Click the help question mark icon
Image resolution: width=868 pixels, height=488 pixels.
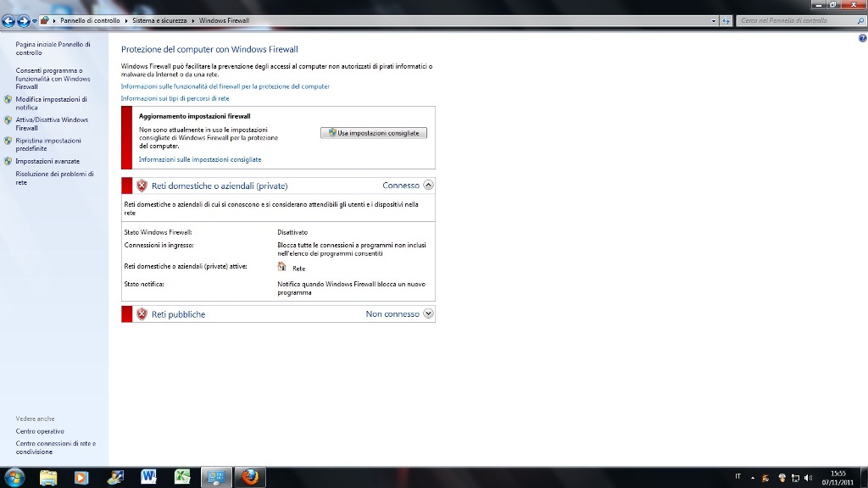pyautogui.click(x=862, y=38)
